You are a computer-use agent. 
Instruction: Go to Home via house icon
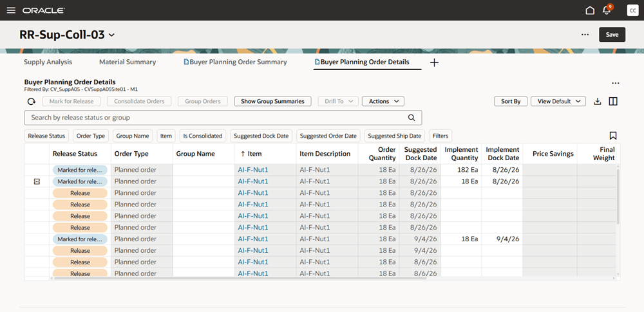[x=590, y=10]
